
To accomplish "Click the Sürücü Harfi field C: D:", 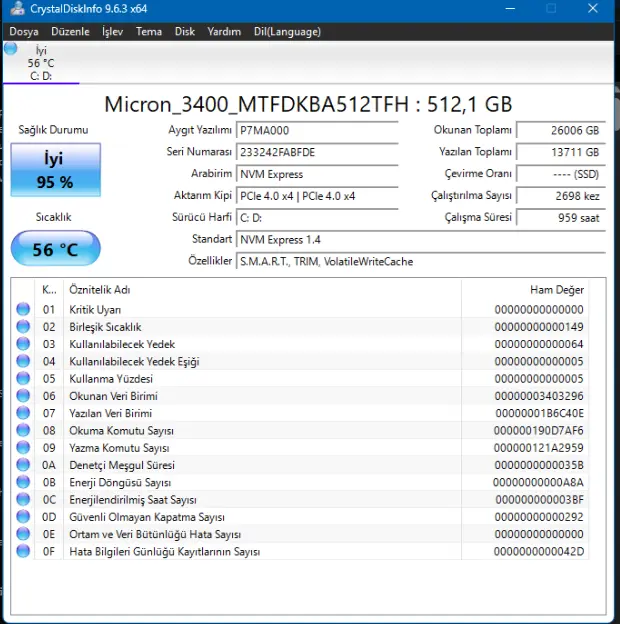I will point(317,218).
